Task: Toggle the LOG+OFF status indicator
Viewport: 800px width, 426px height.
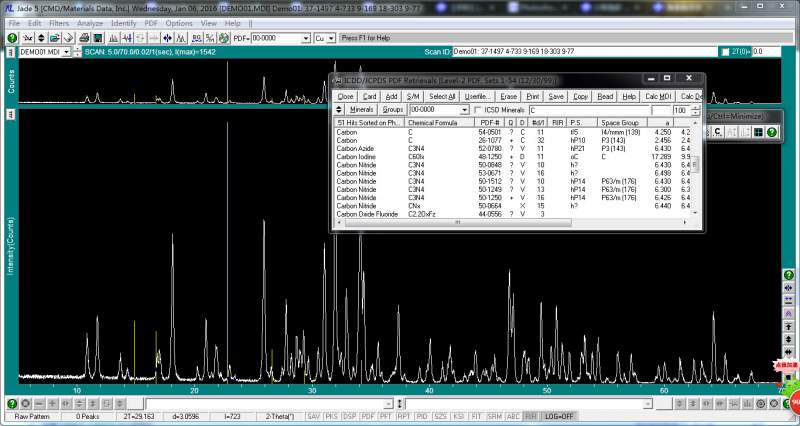Action: coord(559,416)
